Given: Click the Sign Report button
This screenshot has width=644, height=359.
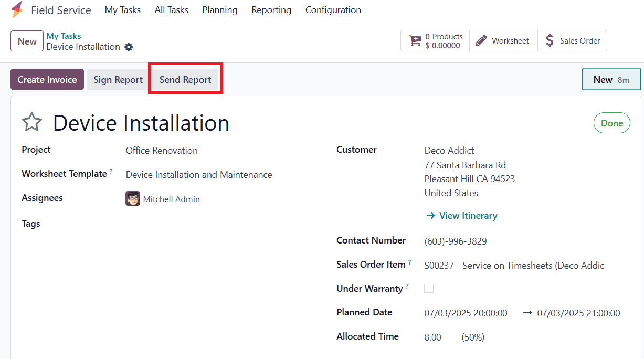Looking at the screenshot, I should (118, 79).
